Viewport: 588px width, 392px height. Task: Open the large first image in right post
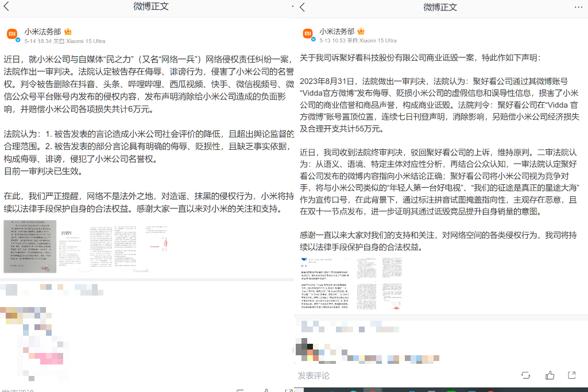click(x=326, y=284)
